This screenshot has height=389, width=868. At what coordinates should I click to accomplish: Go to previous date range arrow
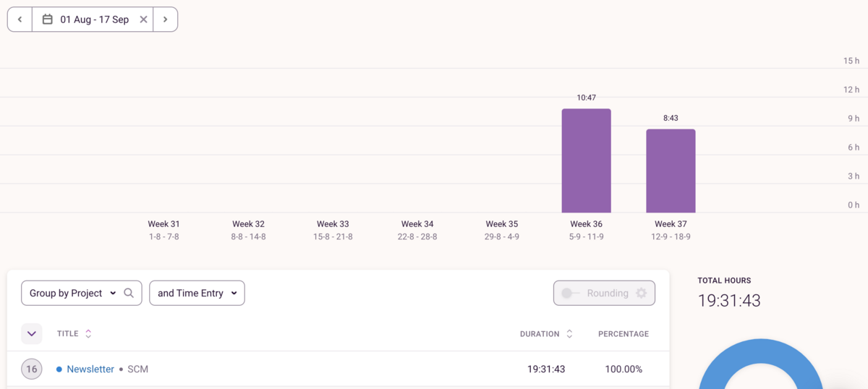20,20
